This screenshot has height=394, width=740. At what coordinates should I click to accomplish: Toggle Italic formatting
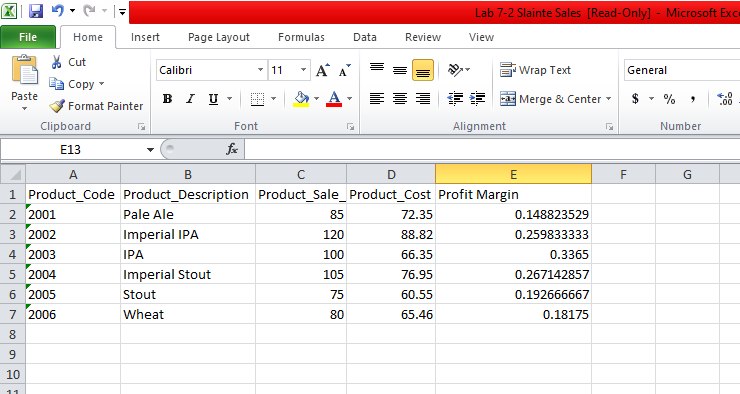(x=190, y=99)
